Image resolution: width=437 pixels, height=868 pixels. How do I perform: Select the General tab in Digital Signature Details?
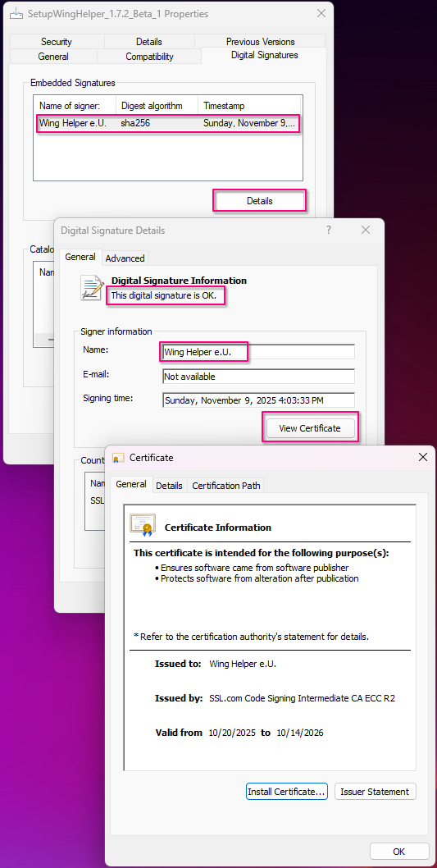coord(80,257)
